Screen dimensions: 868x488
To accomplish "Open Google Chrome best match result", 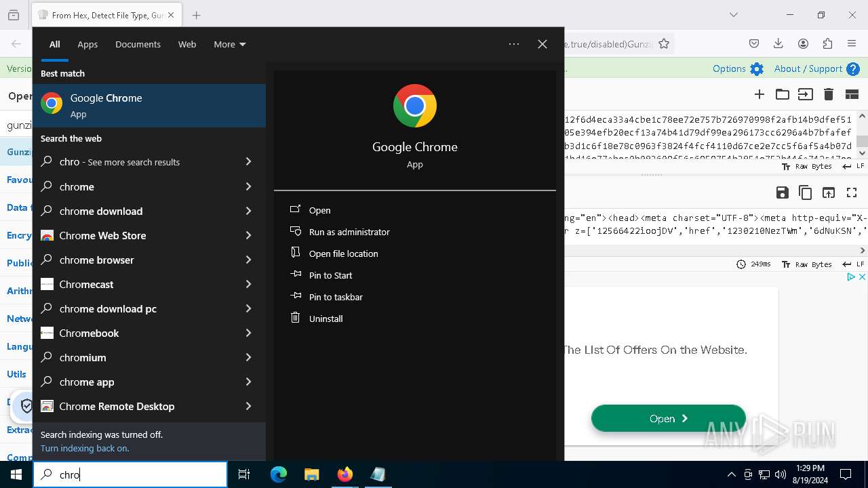I will pos(149,105).
